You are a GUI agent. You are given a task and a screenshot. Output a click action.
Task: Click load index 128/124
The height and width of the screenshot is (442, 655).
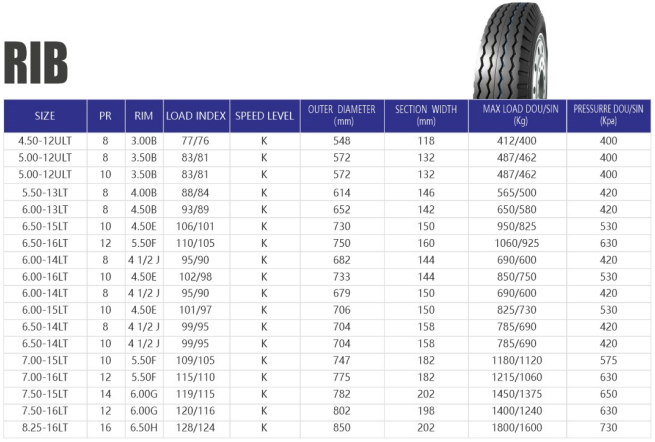[x=195, y=428]
